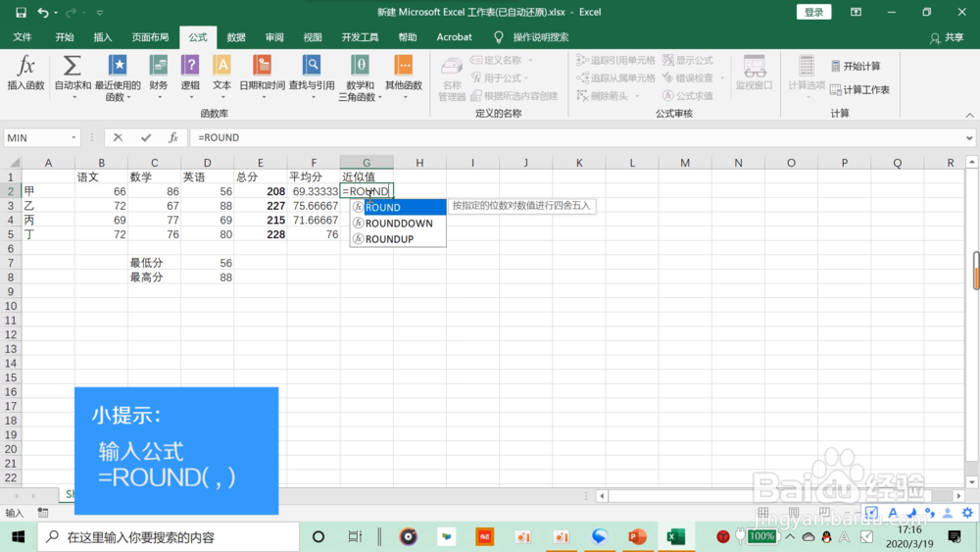Open the Name Box dropdown
The image size is (980, 552).
(73, 137)
